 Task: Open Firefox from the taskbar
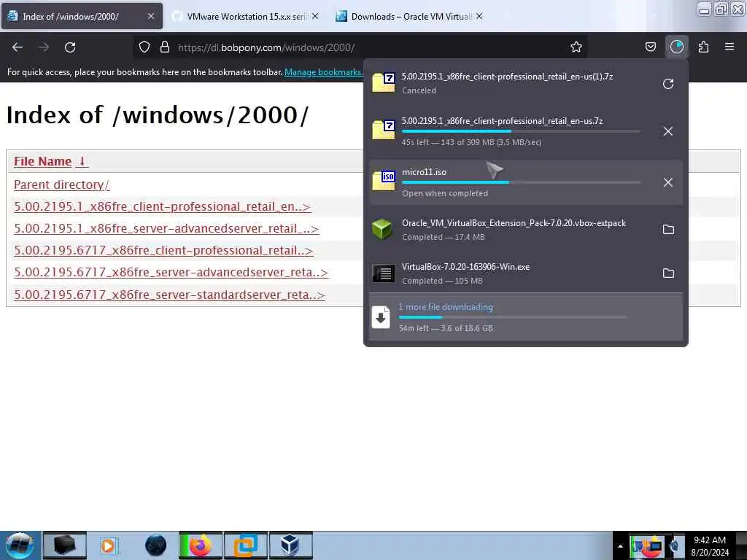coord(200,545)
